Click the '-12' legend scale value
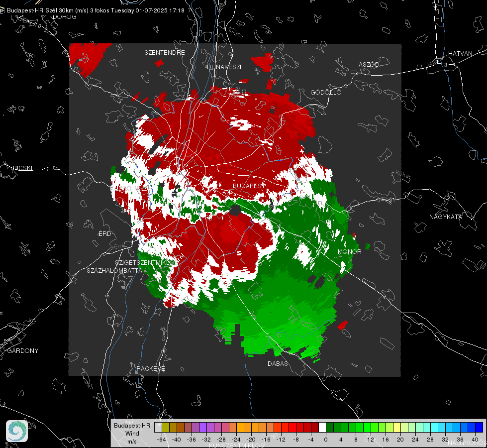 point(281,440)
